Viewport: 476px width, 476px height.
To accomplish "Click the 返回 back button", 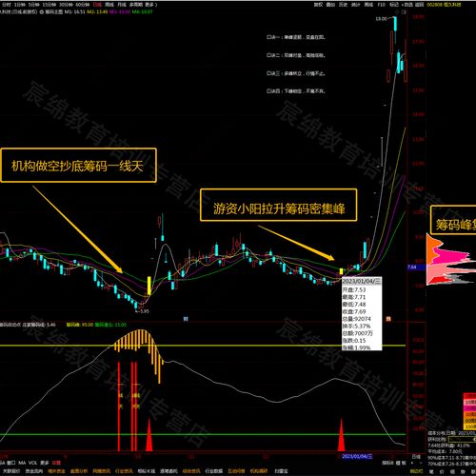I will [x=420, y=5].
